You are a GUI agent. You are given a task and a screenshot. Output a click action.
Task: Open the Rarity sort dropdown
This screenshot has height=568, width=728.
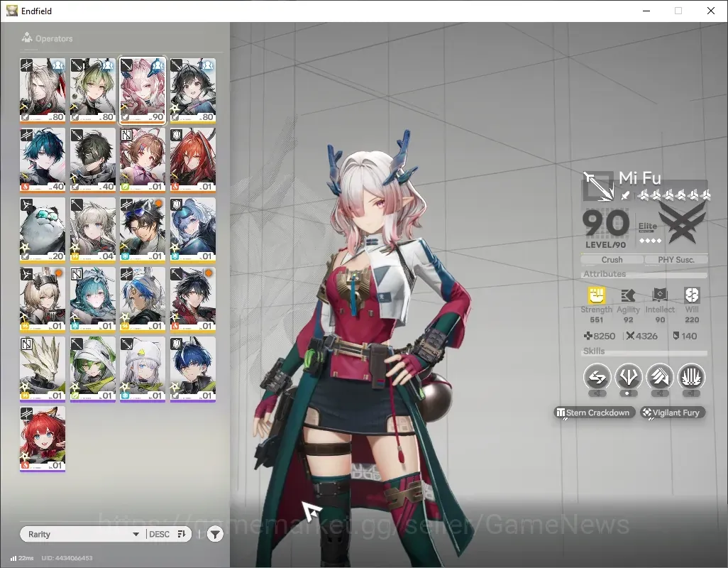[82, 534]
